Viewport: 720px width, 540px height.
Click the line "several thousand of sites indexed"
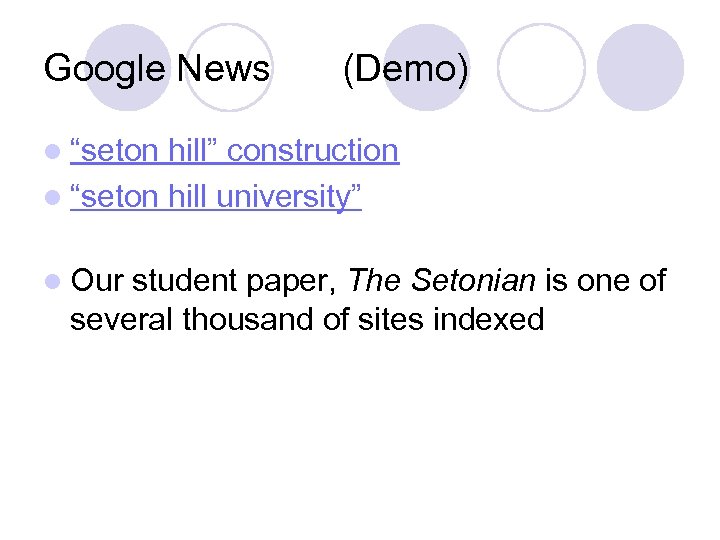(307, 320)
